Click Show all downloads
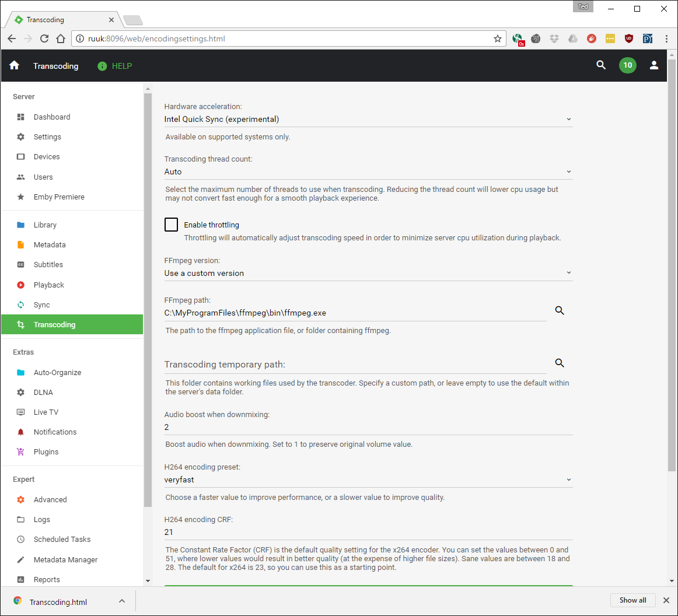Screen dimensions: 678x616 pyautogui.click(x=632, y=600)
